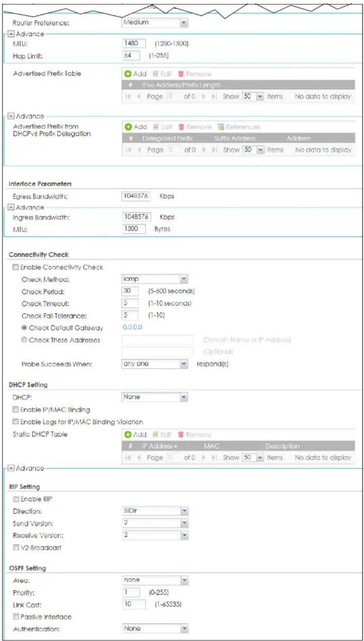Edit the DHCPv6 Prefix Delegation entry
The height and width of the screenshot is (641, 364).
(162, 127)
